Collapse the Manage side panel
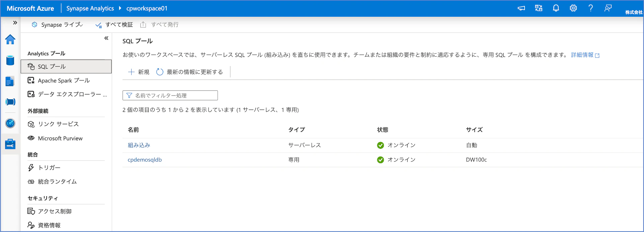644x232 pixels. (106, 38)
